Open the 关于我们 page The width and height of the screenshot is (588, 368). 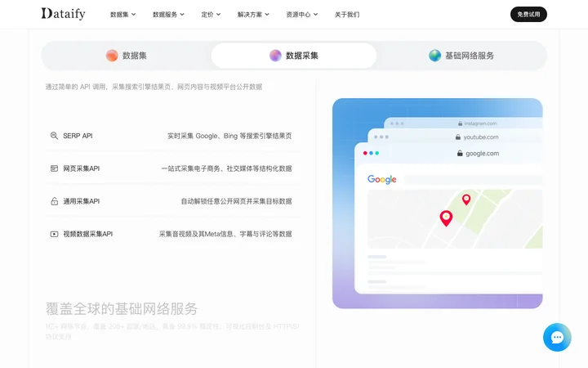[347, 14]
